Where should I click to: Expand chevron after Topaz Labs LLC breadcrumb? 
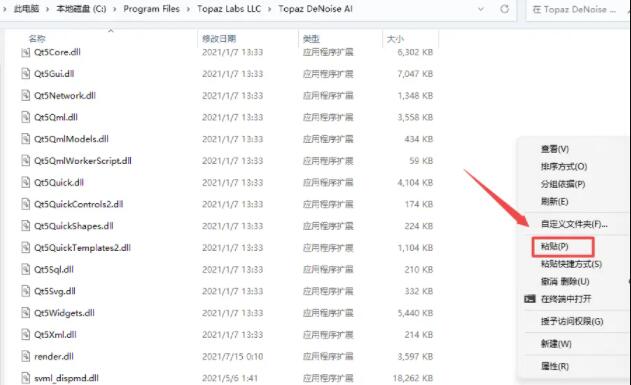pyautogui.click(x=270, y=9)
